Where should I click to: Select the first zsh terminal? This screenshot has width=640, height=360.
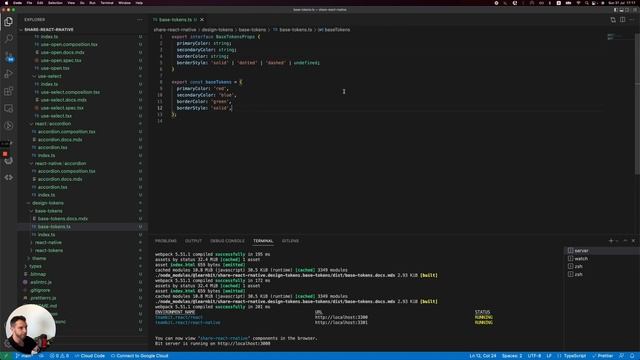pyautogui.click(x=602, y=266)
